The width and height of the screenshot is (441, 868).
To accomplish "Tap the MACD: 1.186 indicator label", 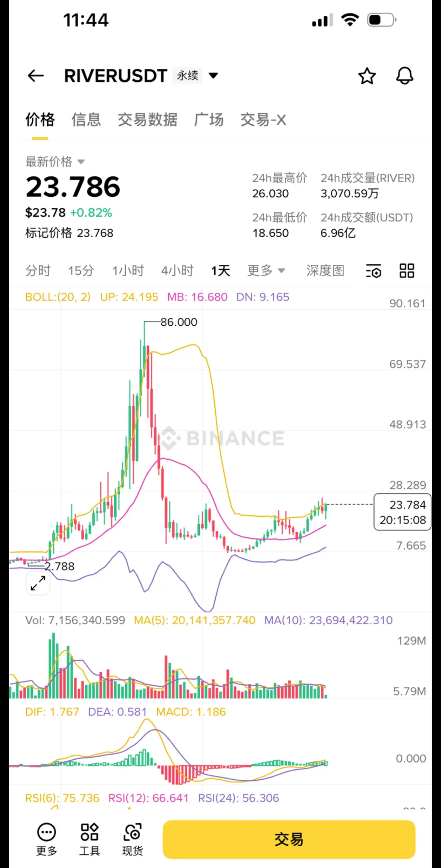I will pyautogui.click(x=191, y=712).
